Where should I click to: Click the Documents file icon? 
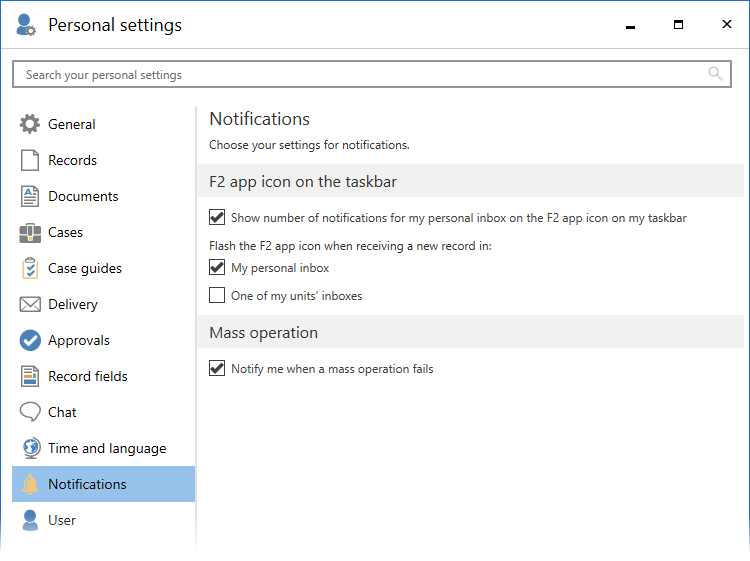click(x=30, y=196)
